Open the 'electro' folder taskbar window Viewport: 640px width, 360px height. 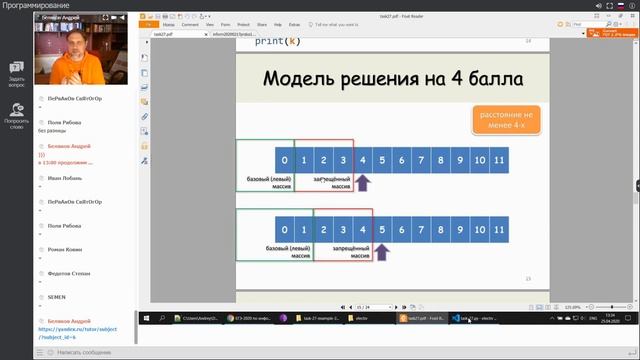[358, 318]
